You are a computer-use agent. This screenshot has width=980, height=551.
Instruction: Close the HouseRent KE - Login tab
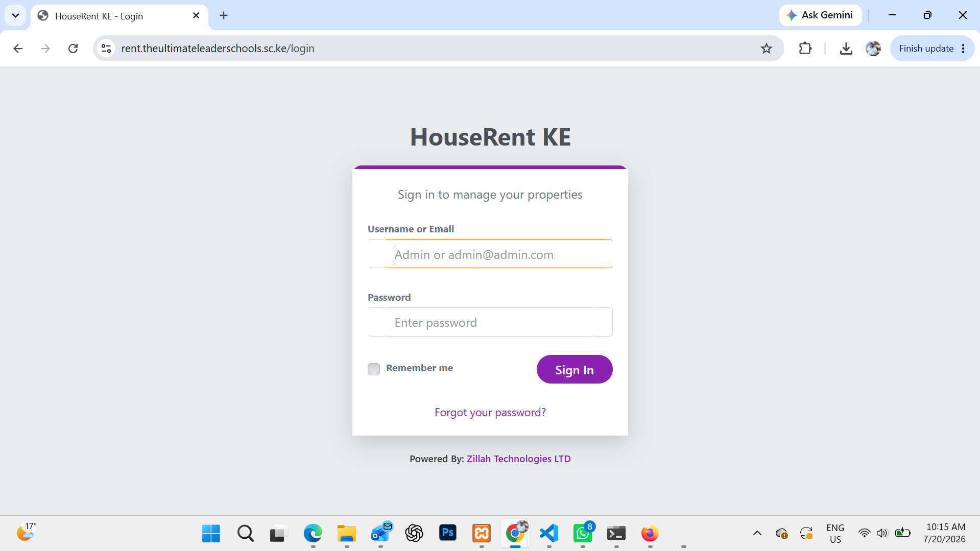click(196, 16)
